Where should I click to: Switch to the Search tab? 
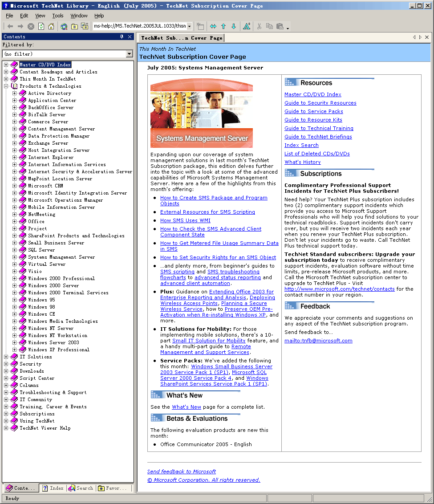81,488
